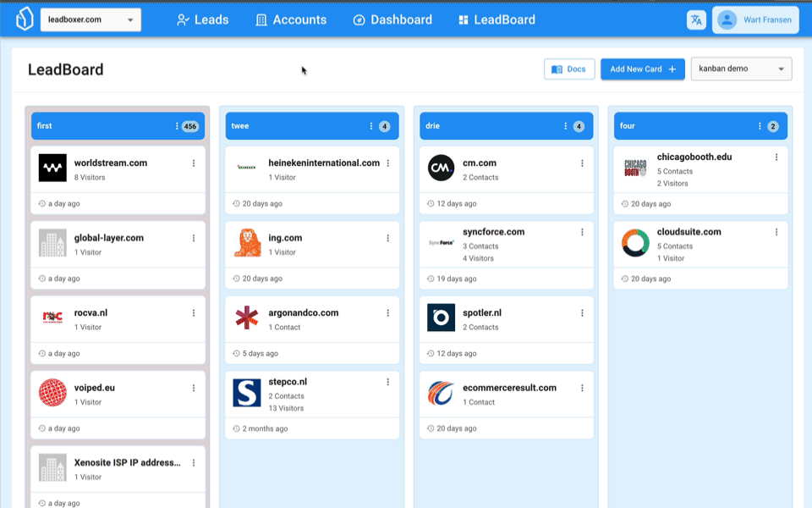Click '19 days ago' on syncforce.com card
The image size is (812, 508).
456,279
